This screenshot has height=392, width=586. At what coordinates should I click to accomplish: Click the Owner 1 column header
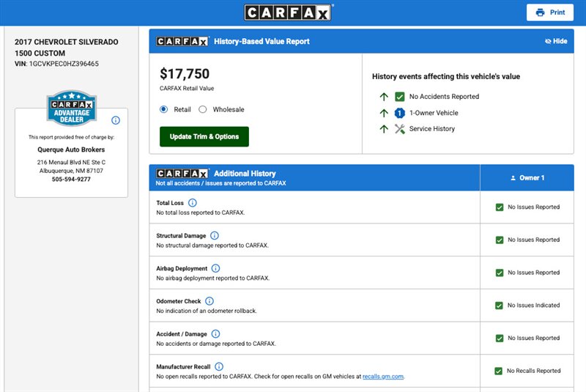point(527,178)
